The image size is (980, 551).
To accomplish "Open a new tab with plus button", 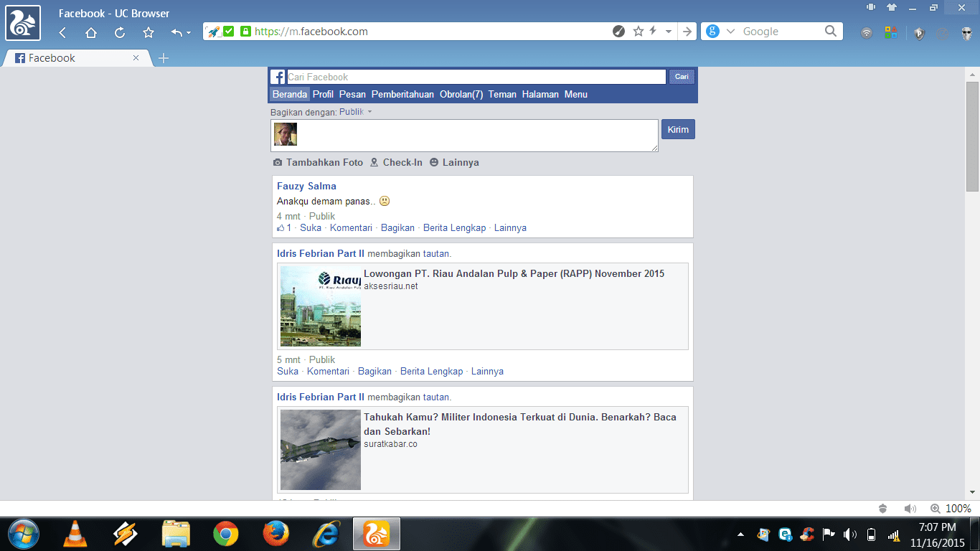I will 164,58.
